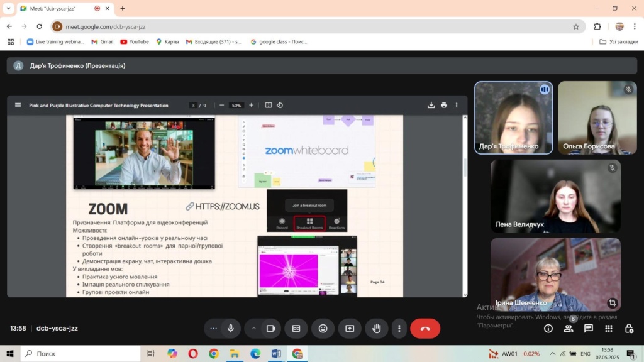Click the zoom out minus in PDF
Image resolution: width=644 pixels, height=362 pixels.
[222, 105]
